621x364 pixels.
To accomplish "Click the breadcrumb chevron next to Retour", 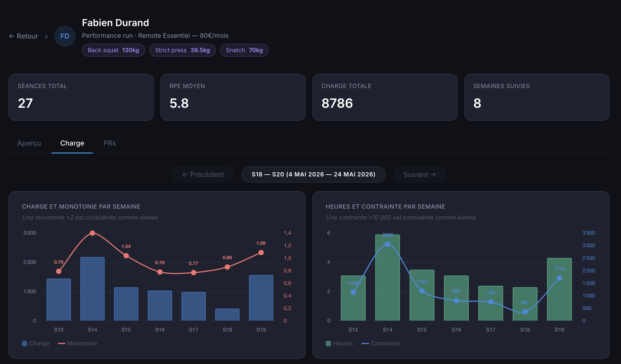I will click(46, 36).
